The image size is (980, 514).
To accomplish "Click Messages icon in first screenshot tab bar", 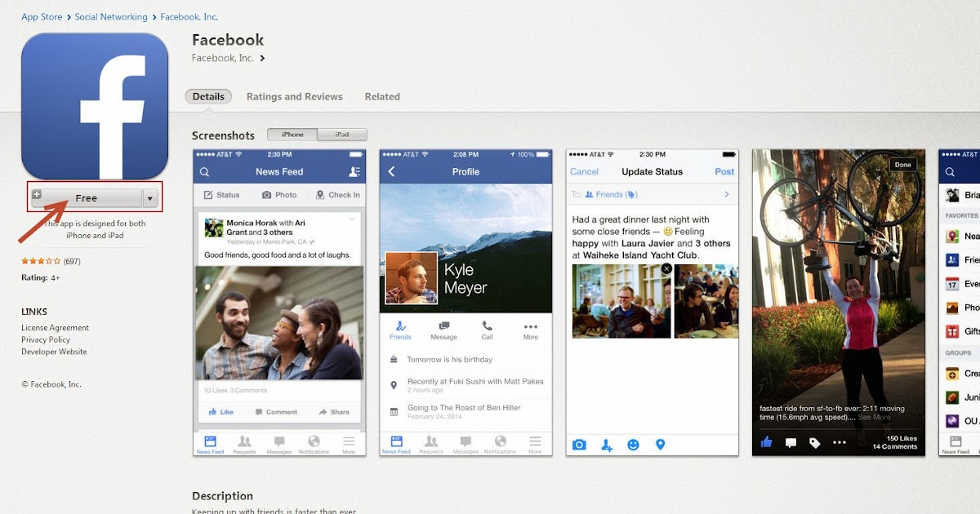I will click(279, 441).
